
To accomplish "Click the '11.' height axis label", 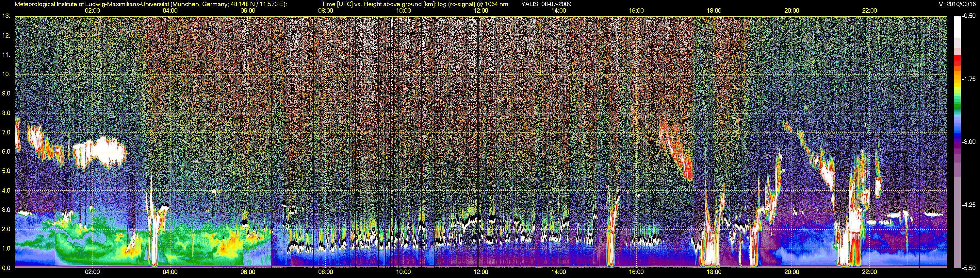I will (x=6, y=55).
